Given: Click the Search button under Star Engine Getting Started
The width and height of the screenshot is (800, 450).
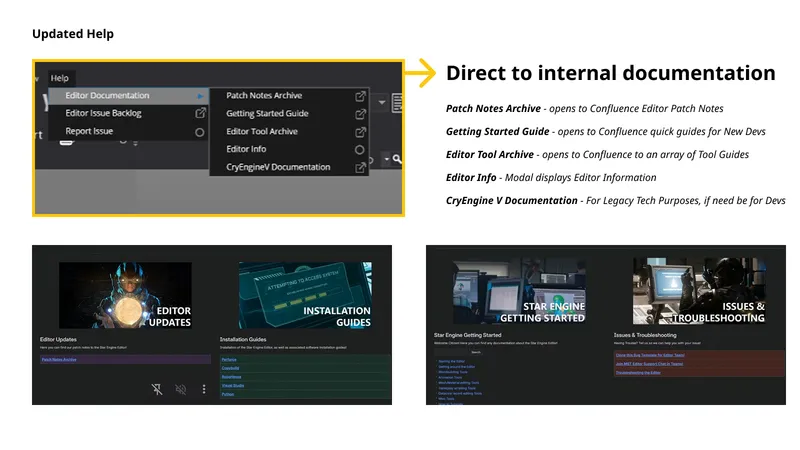Looking at the screenshot, I should 476,352.
